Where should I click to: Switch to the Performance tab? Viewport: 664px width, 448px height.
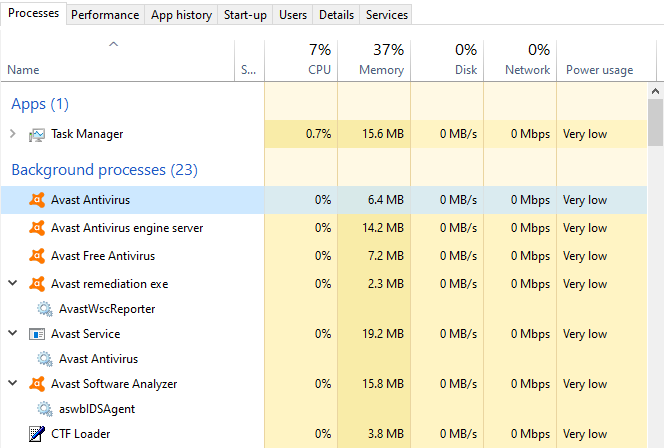(x=105, y=15)
